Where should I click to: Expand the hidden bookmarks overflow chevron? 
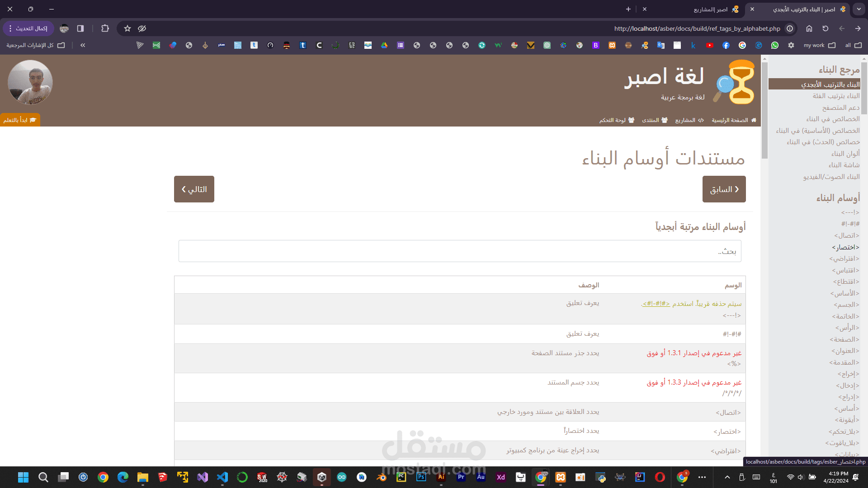pos(83,45)
